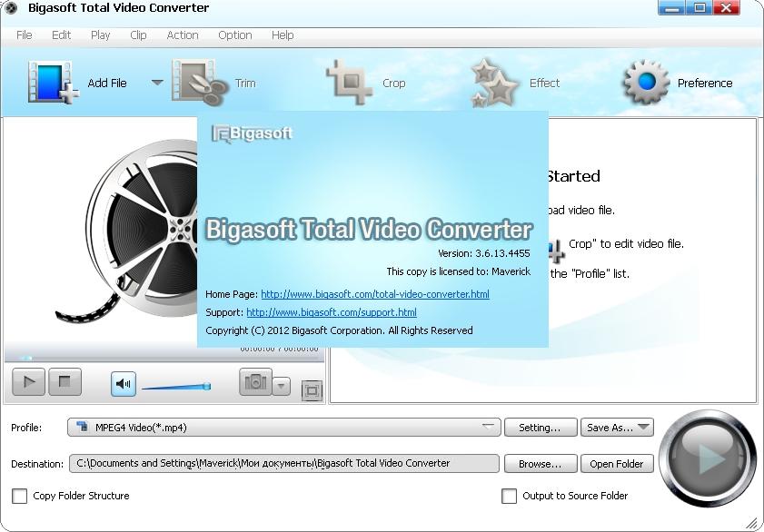This screenshot has height=532, width=764.
Task: Mute audio with the speaker icon
Action: [x=124, y=384]
